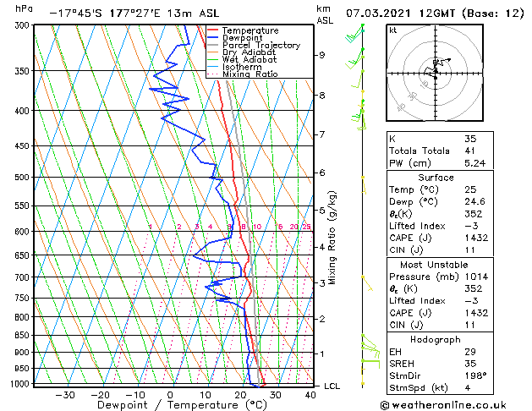
Task: Click the Most Unstable section heading
Action: (434, 265)
